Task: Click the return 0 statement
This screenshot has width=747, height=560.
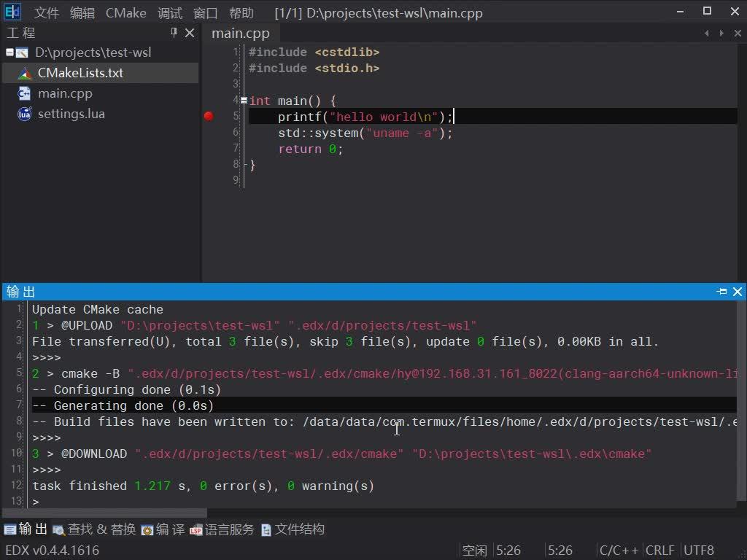Action: coord(310,149)
